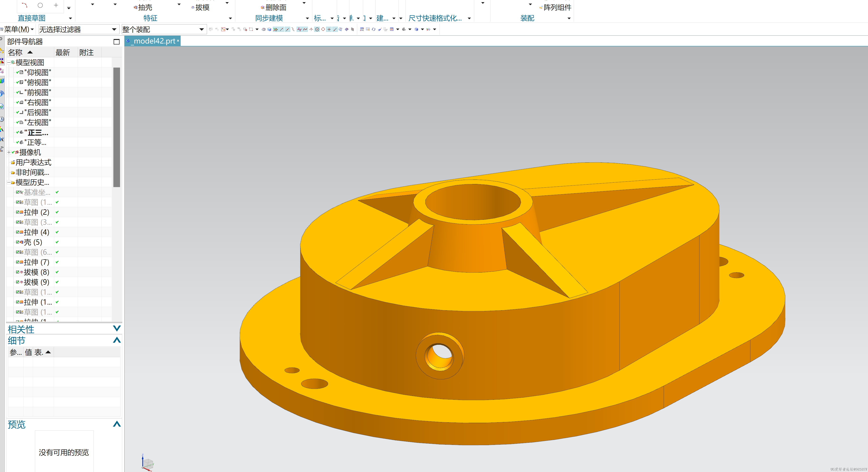Open the 同步建模 group label
868x472 pixels.
point(269,18)
